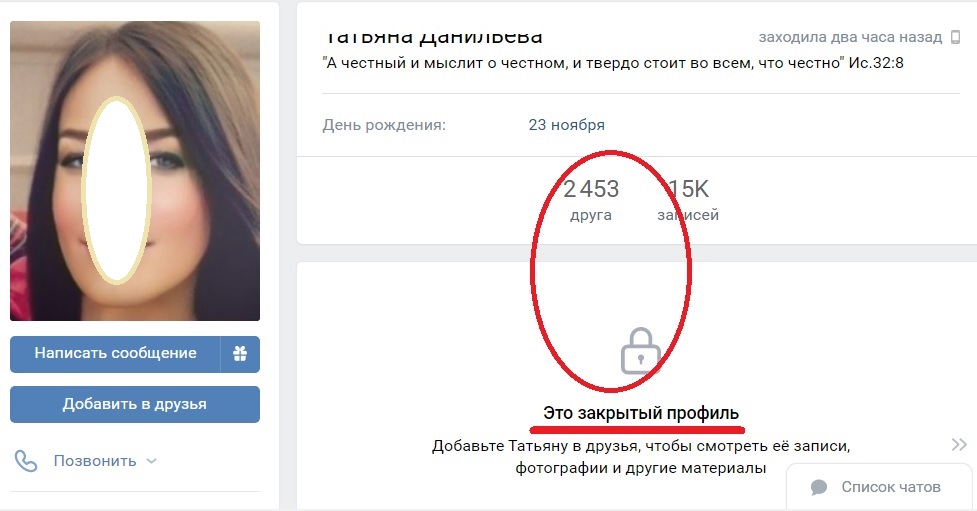Click the 23 ноября birthday link

(x=566, y=125)
